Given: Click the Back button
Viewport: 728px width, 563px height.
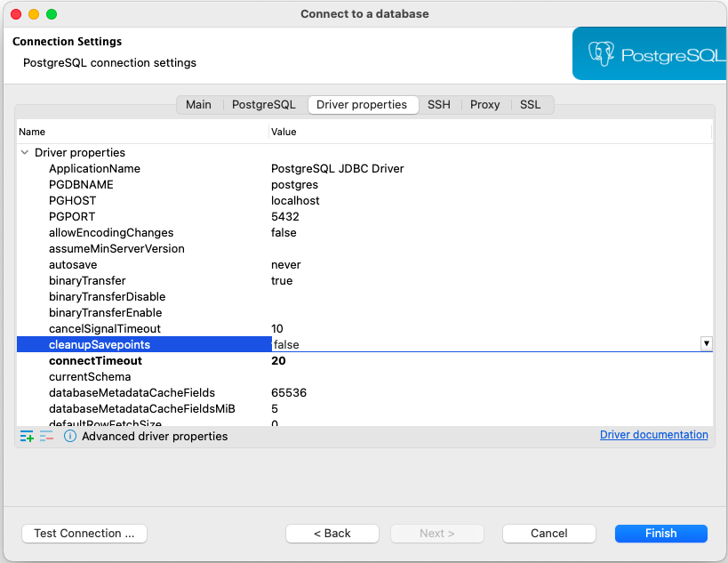Looking at the screenshot, I should [x=332, y=533].
